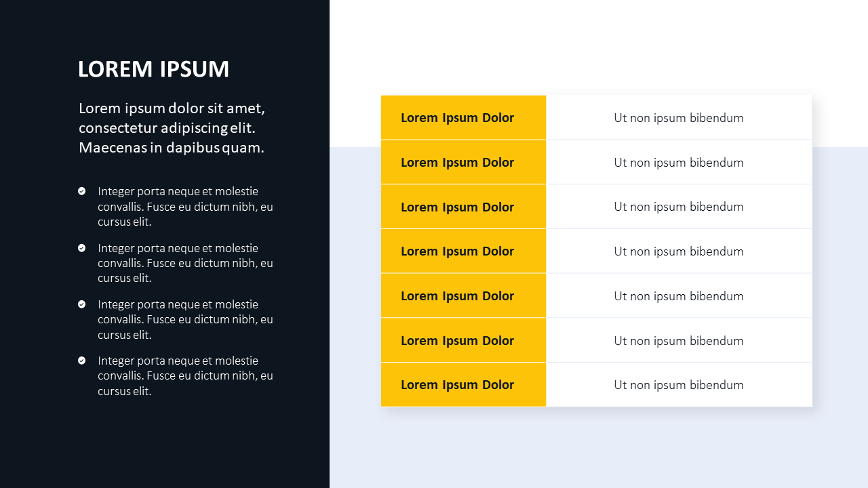Image resolution: width=868 pixels, height=488 pixels.
Task: Click the last row's yellow "Lorem Ipsum Dolor" cell
Action: point(463,385)
